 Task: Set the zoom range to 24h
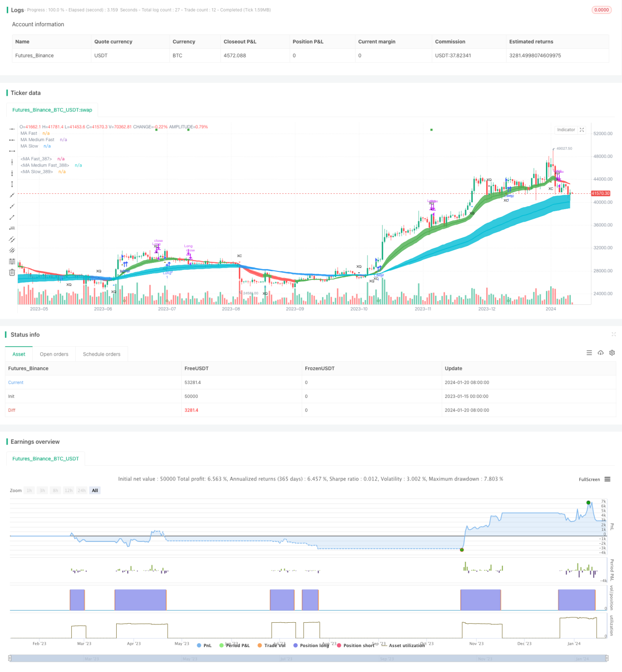82,491
